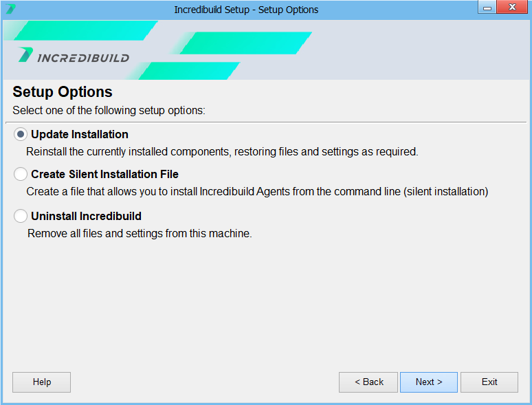532x405 pixels.
Task: Minimize the Incredibuild Setup window
Action: (487, 8)
